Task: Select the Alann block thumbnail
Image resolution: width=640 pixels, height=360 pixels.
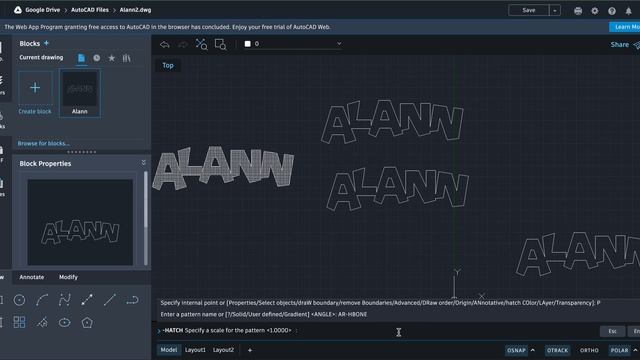Action: tap(80, 93)
